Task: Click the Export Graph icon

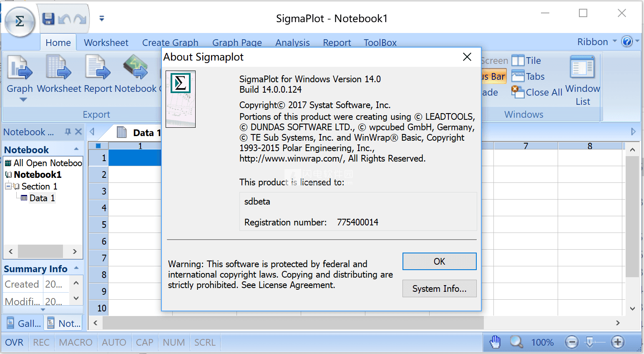Action: tap(20, 68)
